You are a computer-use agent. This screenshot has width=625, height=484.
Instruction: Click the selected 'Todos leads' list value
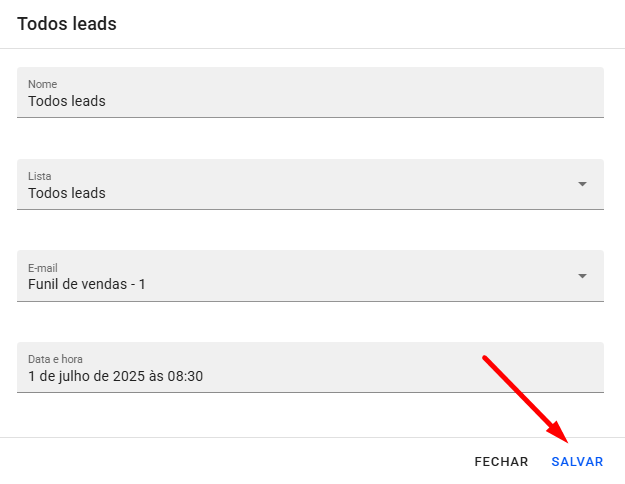click(x=67, y=193)
